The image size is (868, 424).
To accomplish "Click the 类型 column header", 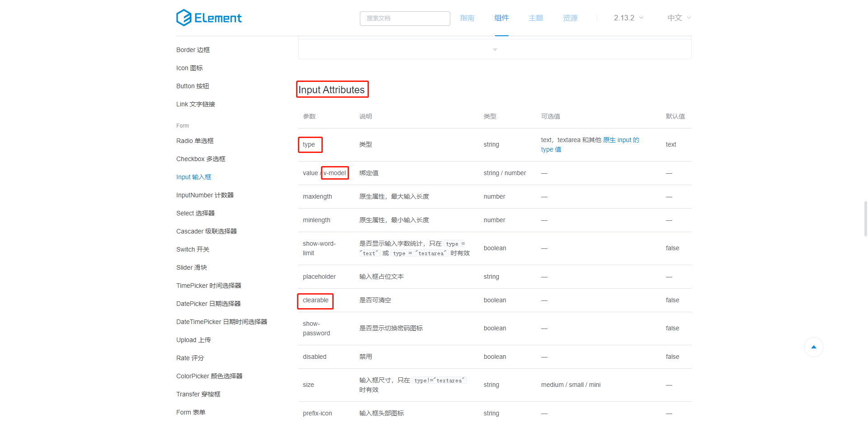I will pos(490,116).
